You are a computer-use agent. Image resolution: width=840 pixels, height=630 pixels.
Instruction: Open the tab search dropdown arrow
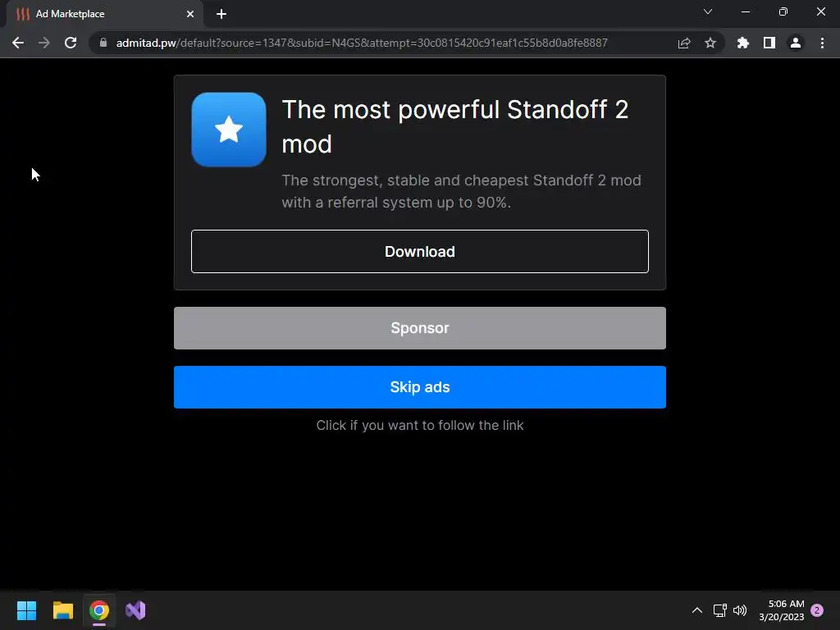[x=708, y=11]
